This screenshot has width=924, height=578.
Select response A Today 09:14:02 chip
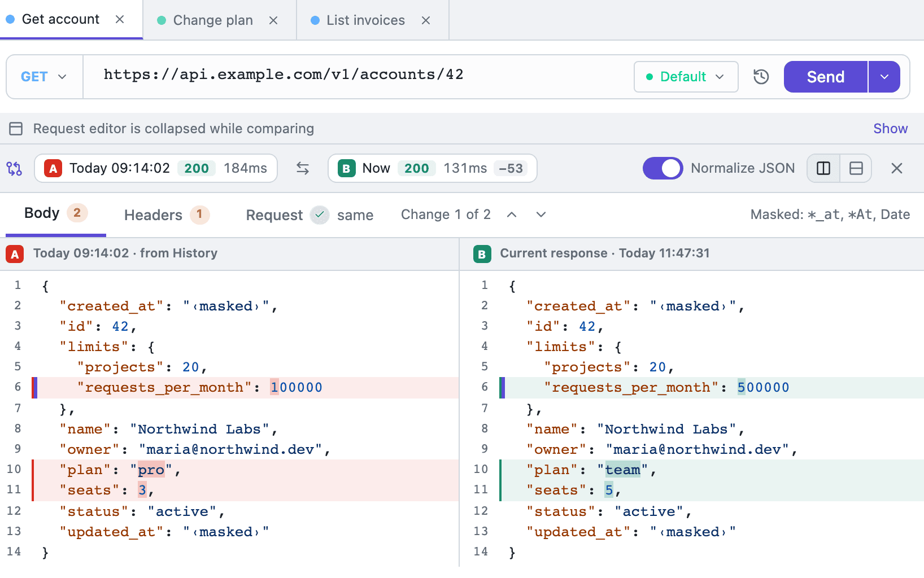pos(156,168)
